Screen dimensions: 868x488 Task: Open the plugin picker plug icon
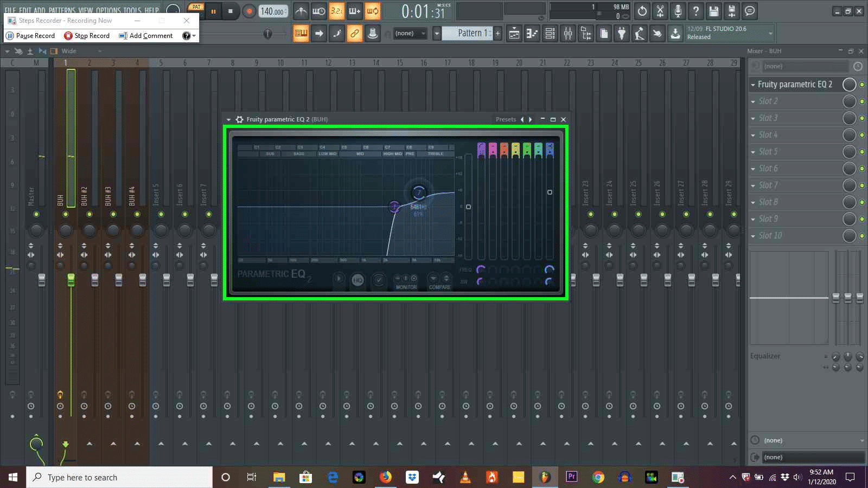(x=621, y=34)
